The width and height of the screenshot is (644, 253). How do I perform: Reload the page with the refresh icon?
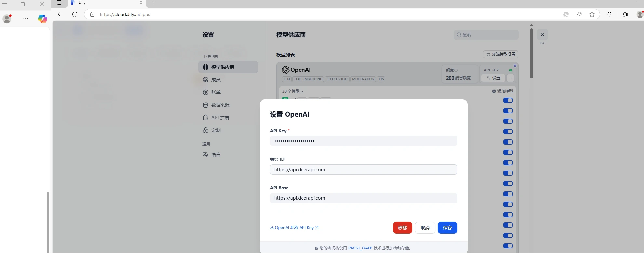75,14
